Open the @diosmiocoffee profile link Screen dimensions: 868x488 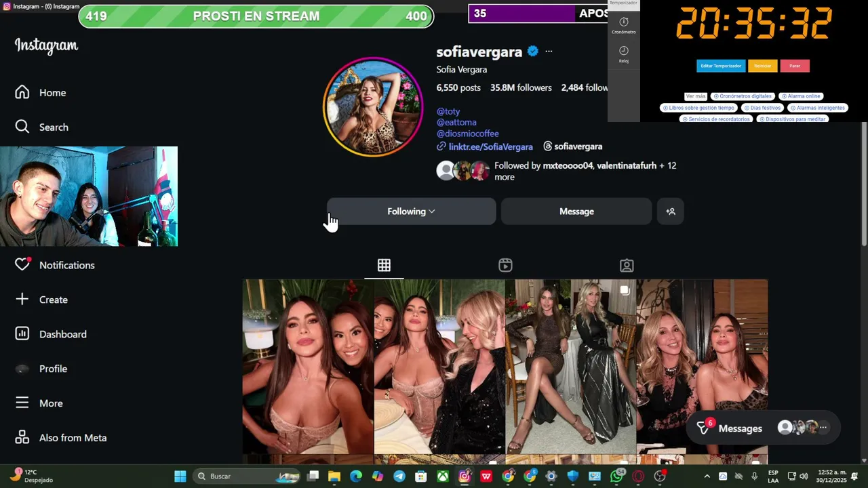pyautogui.click(x=468, y=134)
